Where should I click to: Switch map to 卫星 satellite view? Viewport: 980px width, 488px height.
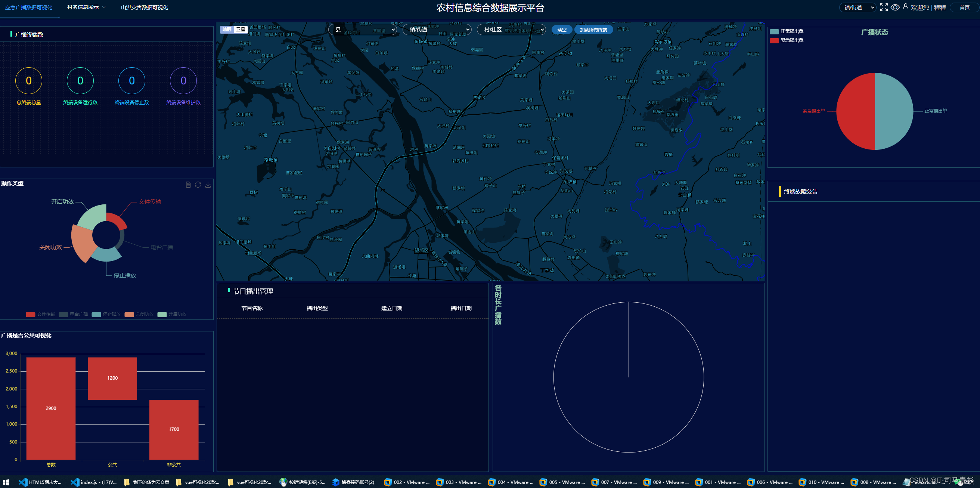click(x=241, y=29)
